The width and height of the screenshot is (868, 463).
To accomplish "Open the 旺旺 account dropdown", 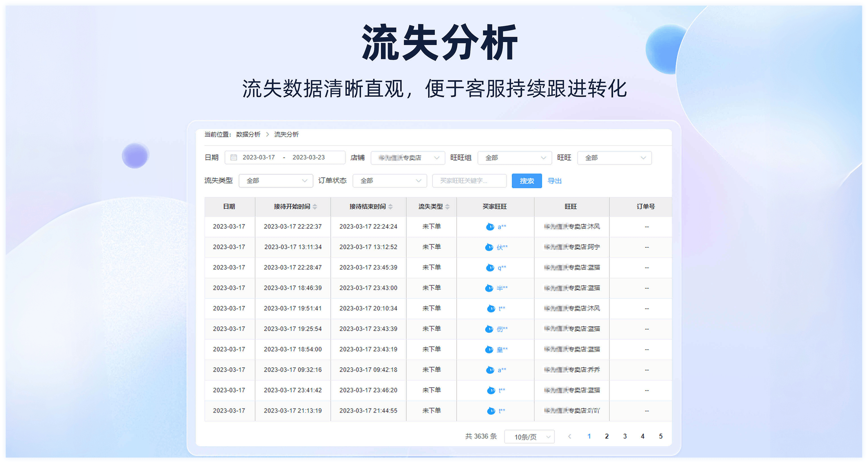I will [x=614, y=158].
